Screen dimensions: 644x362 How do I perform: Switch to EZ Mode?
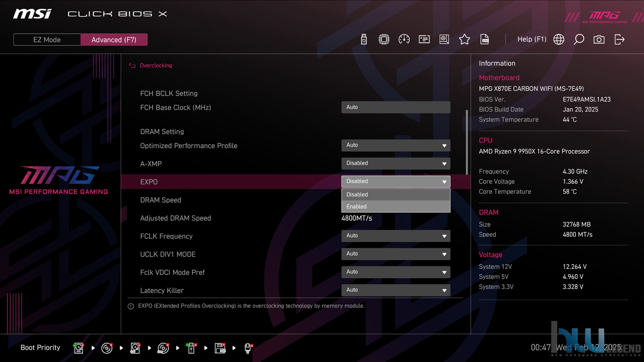(47, 40)
